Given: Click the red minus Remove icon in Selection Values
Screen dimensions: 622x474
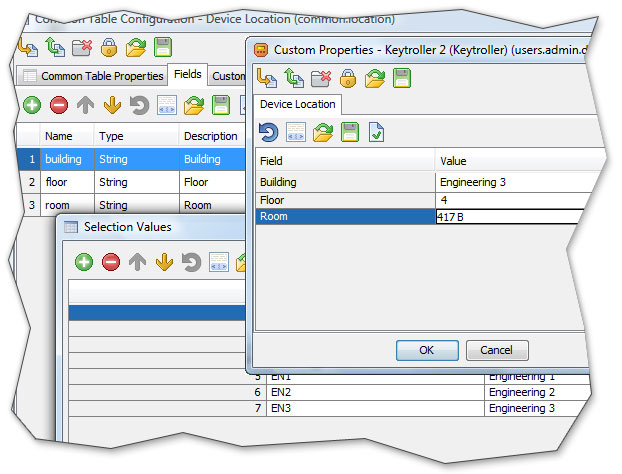Looking at the screenshot, I should pyautogui.click(x=111, y=262).
